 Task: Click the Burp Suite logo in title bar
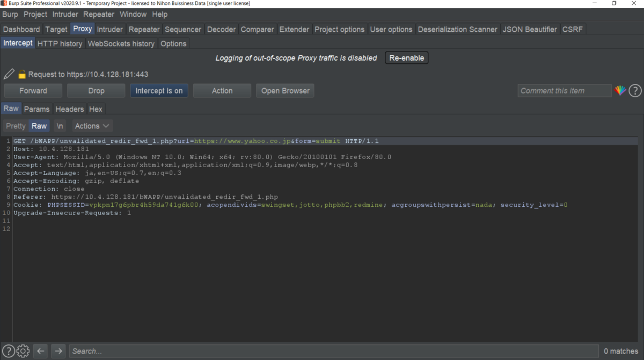click(x=4, y=3)
